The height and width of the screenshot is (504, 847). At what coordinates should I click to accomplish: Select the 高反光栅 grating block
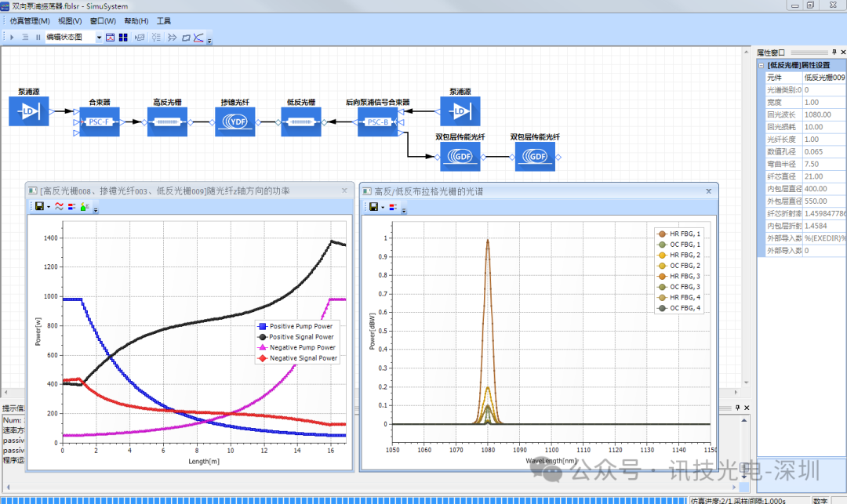point(168,122)
